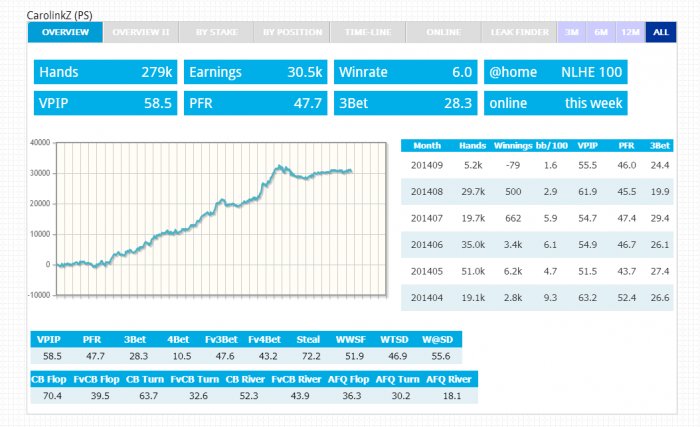This screenshot has width=700, height=427.
Task: Select the ONLINE tab
Action: click(x=443, y=32)
